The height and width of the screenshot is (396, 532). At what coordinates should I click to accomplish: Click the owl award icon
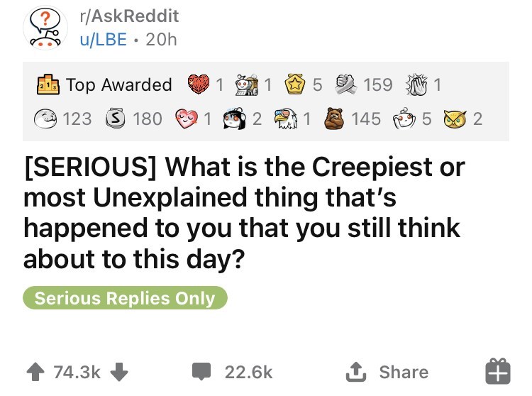point(456,119)
